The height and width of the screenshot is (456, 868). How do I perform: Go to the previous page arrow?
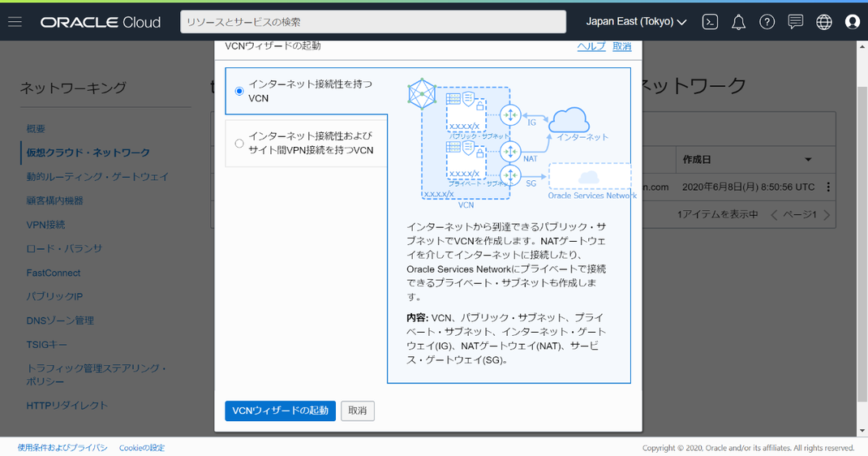(775, 215)
